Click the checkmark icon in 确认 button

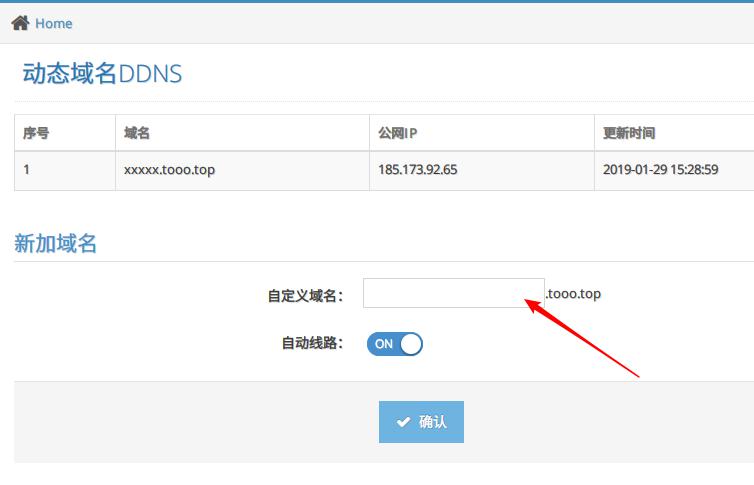click(403, 422)
